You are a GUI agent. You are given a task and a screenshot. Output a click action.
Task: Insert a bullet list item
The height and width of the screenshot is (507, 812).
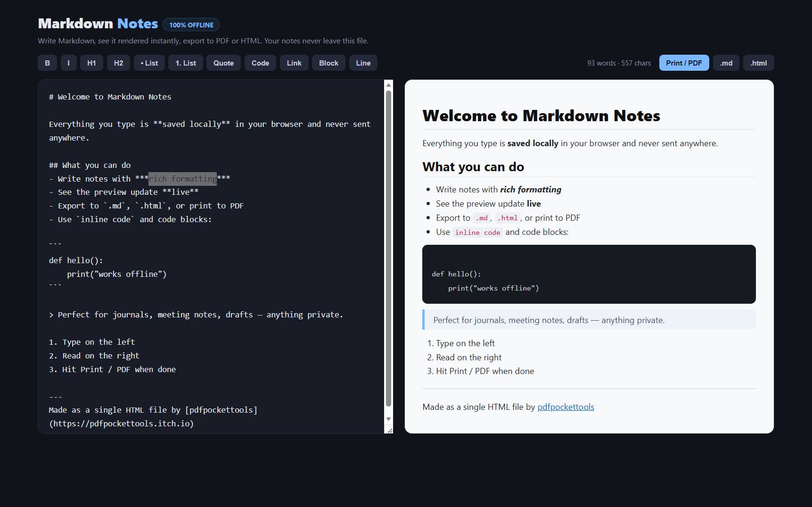coord(149,63)
